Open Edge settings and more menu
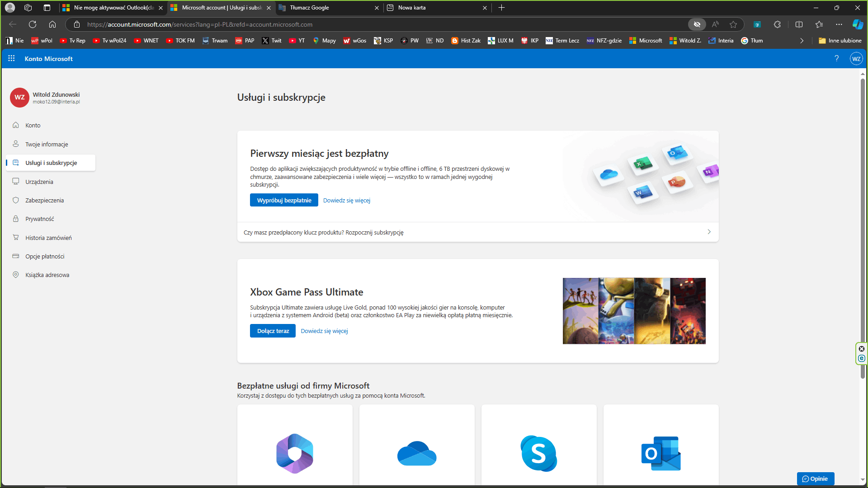Screen dimensions: 868x488 pyautogui.click(x=839, y=24)
